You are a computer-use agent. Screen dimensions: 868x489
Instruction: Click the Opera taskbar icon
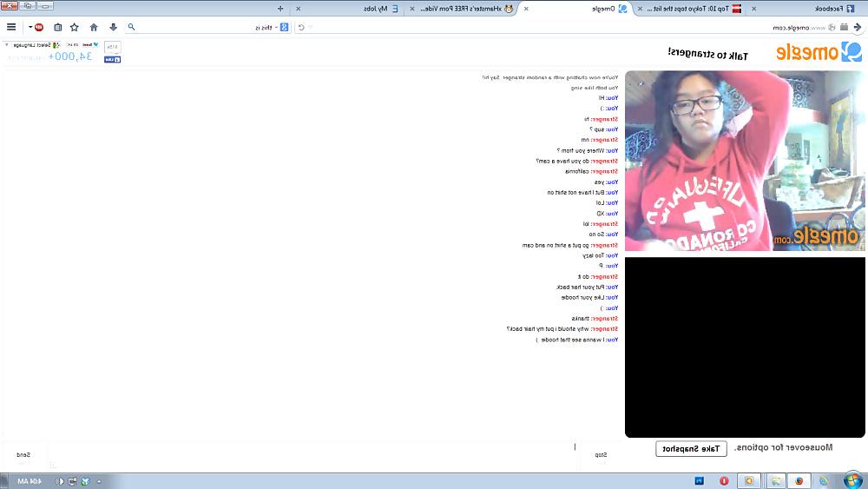coord(724,480)
